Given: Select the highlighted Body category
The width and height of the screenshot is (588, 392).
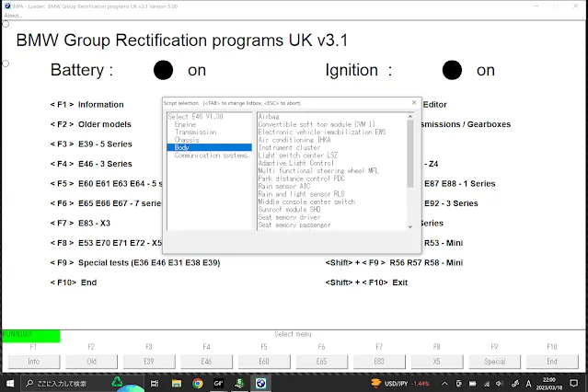Looking at the screenshot, I should pos(209,147).
